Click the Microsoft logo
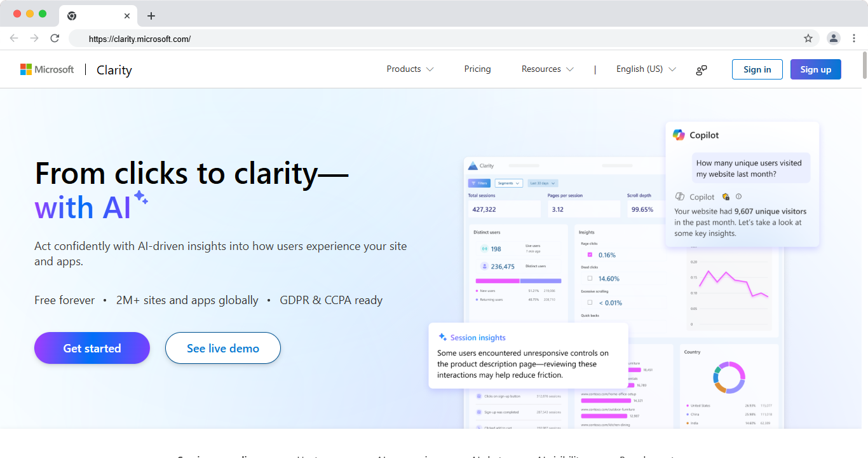The width and height of the screenshot is (868, 458). [47, 69]
